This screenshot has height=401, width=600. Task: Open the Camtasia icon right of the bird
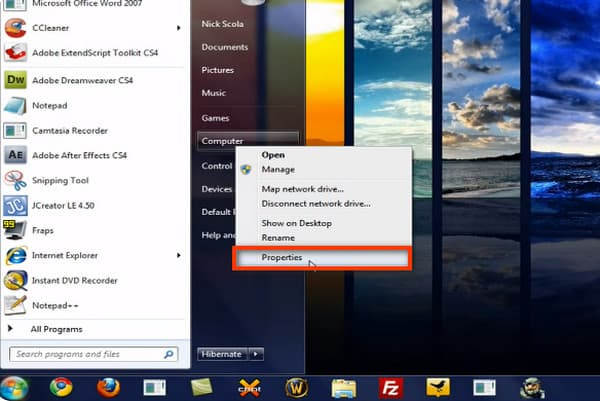[x=484, y=388]
